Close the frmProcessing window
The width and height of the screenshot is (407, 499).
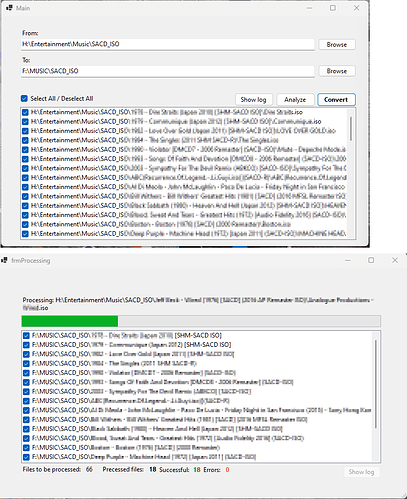pyautogui.click(x=395, y=260)
